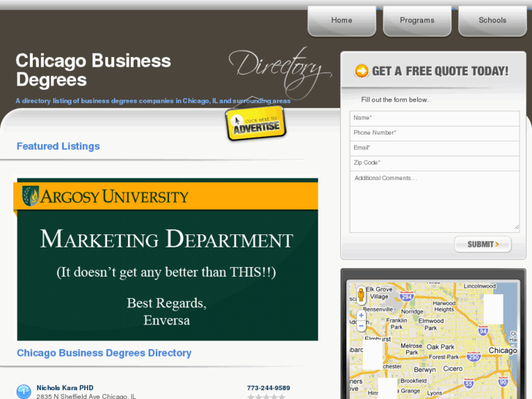Click the directory listing tagline text
Screen dimensions: 532x399
pos(153,101)
